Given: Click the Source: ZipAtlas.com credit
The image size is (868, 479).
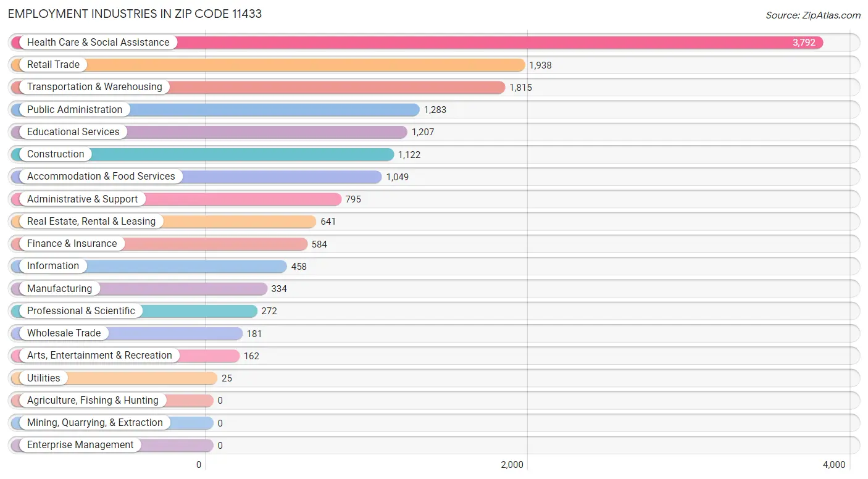Looking at the screenshot, I should [x=813, y=15].
